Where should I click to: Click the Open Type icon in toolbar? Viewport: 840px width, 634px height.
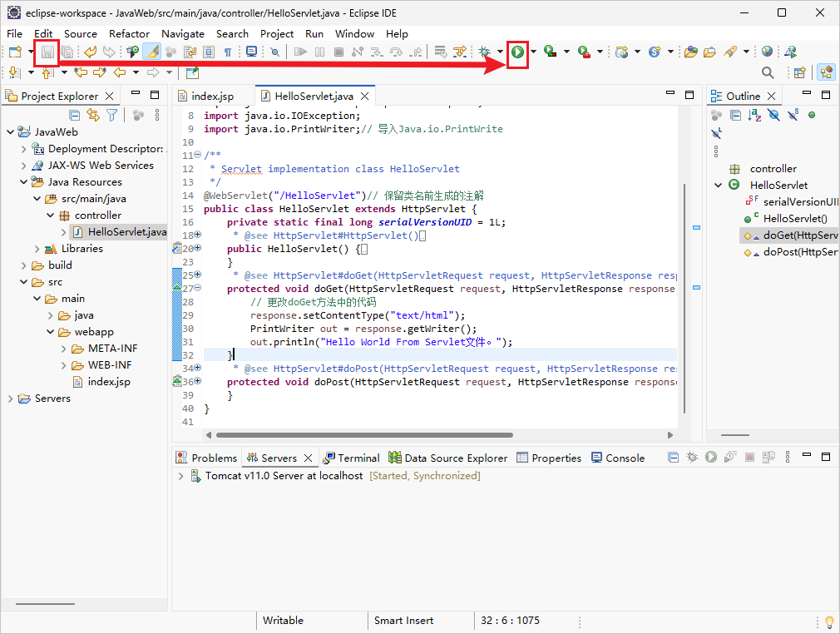tap(691, 52)
